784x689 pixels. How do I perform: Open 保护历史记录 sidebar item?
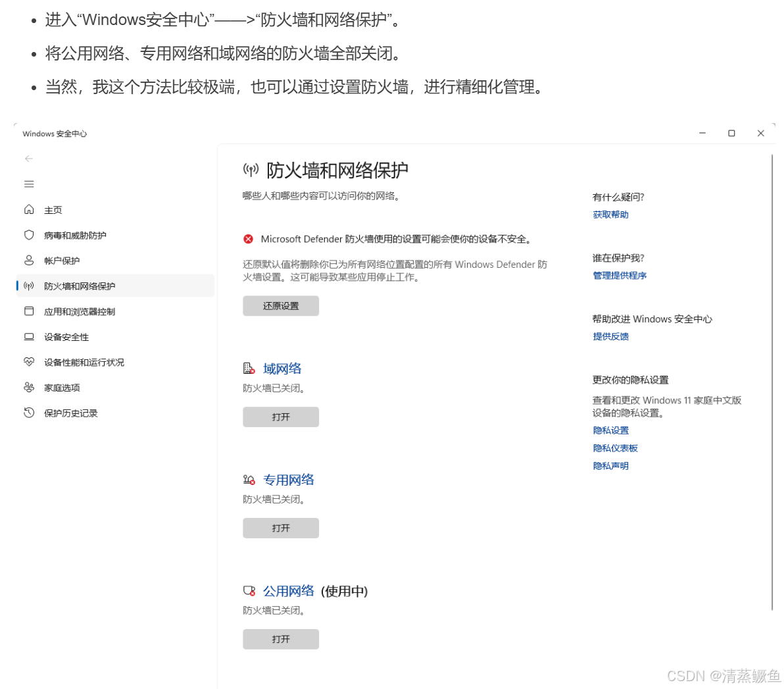click(x=115, y=413)
